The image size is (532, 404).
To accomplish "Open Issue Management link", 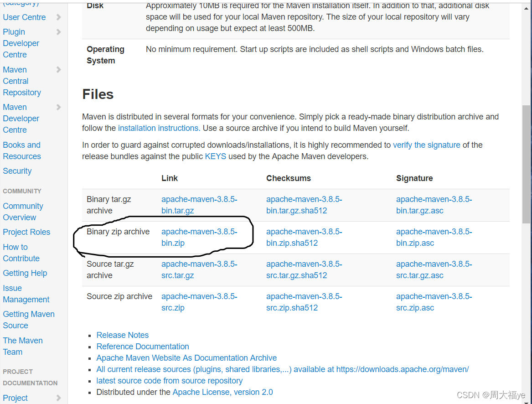I will pyautogui.click(x=26, y=294).
